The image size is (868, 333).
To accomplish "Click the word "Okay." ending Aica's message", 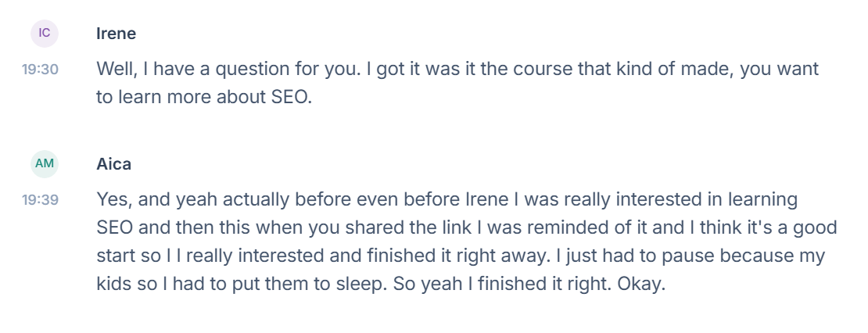I will pos(641,284).
